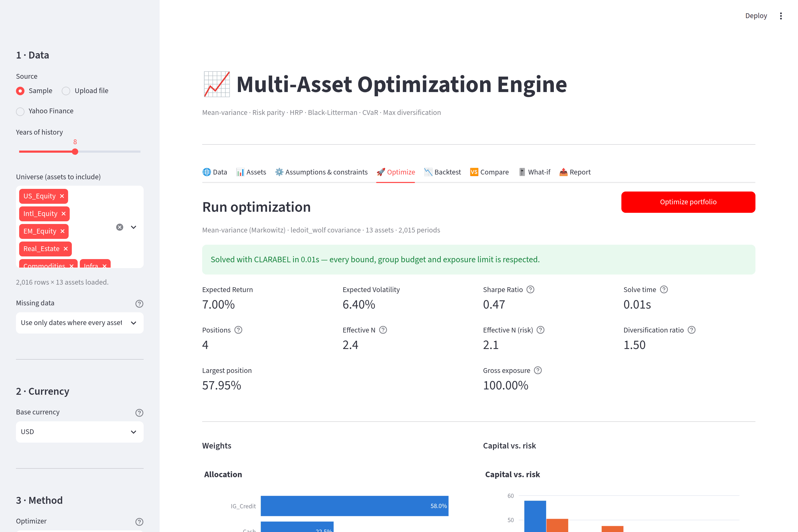This screenshot has width=798, height=532.
Task: Click the Deploy button
Action: [x=756, y=16]
